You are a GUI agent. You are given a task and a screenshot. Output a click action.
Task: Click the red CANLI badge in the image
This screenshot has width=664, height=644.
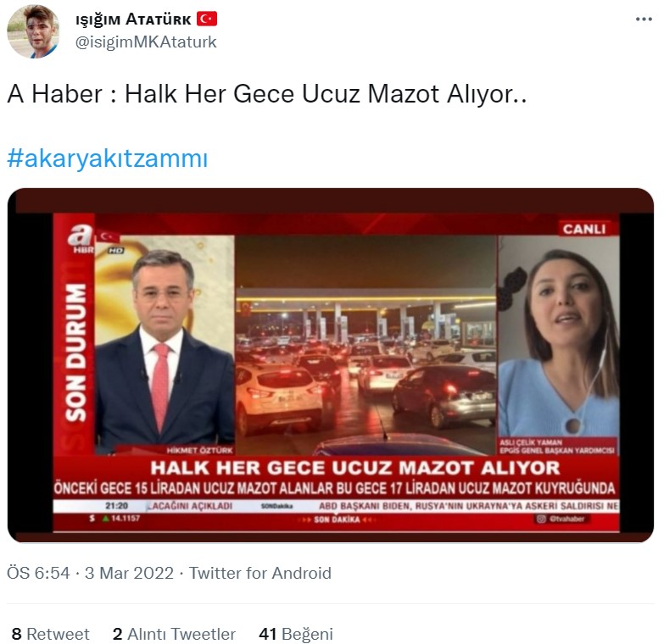pos(584,229)
